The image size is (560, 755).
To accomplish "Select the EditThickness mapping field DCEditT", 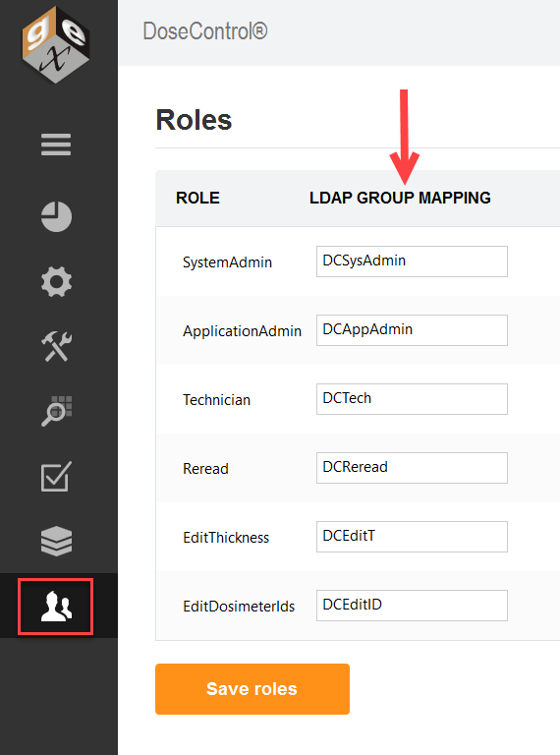I will [412, 537].
